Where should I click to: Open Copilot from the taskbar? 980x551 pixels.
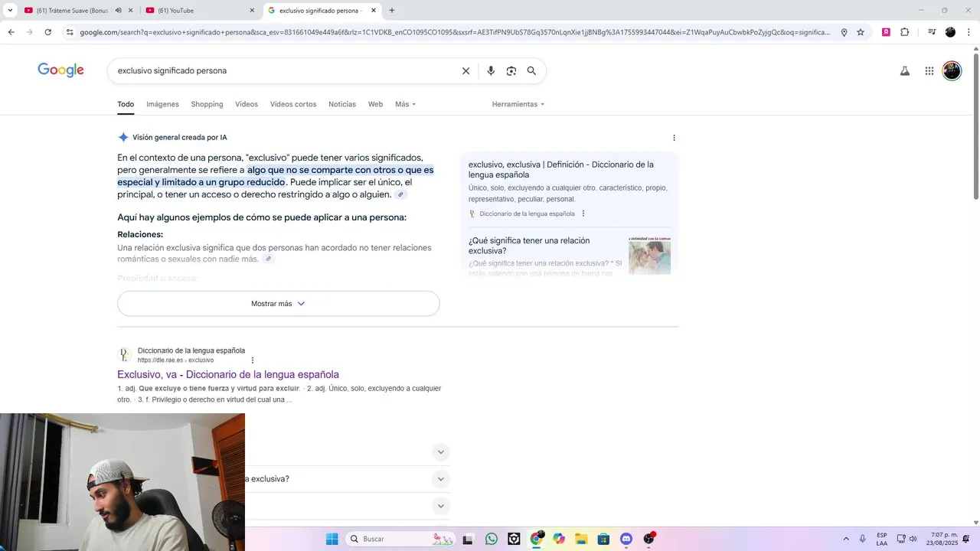[559, 539]
